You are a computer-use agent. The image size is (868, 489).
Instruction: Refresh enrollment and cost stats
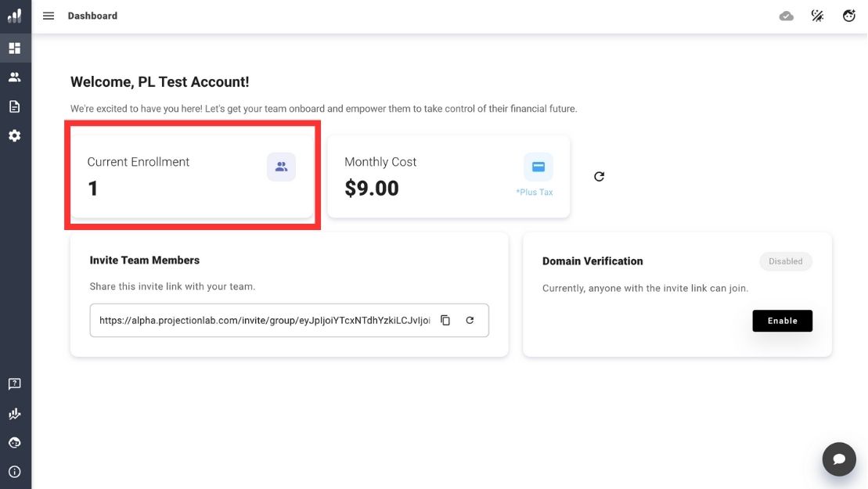599,177
